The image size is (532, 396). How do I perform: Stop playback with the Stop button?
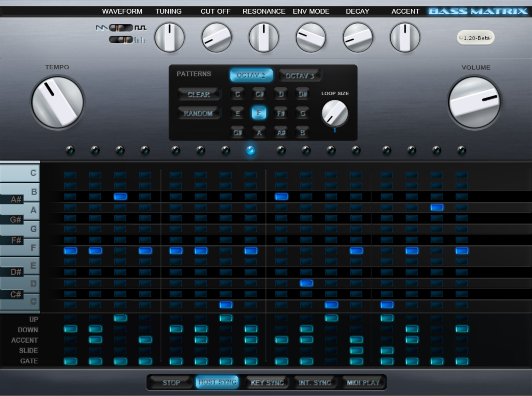171,382
